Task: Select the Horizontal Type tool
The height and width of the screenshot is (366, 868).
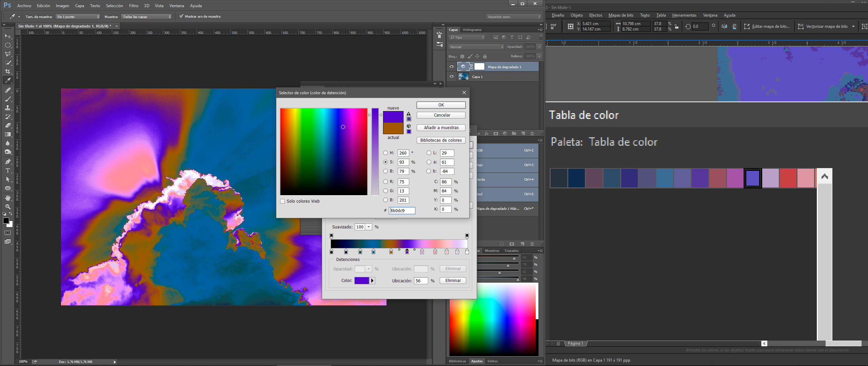Action: pos(7,170)
